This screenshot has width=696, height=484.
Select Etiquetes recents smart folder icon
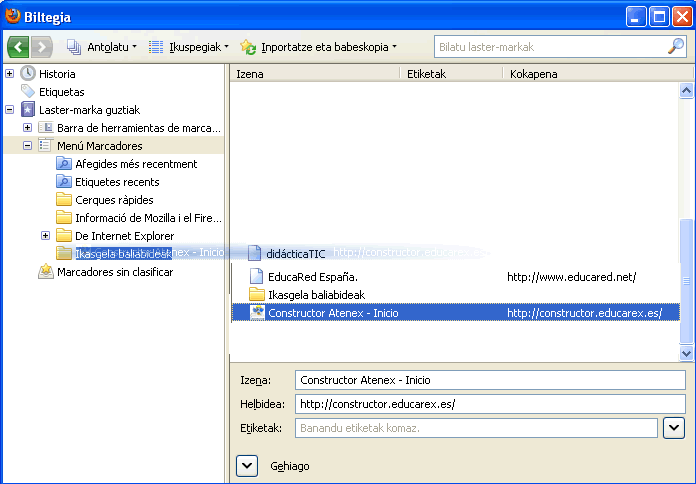pyautogui.click(x=64, y=182)
